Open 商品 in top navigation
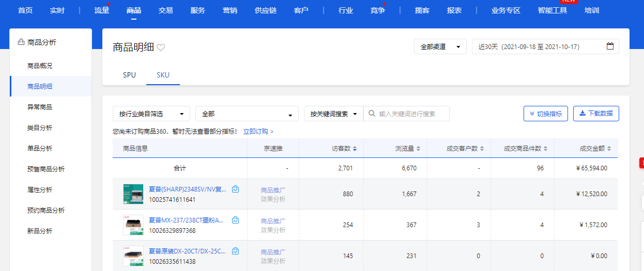 pos(134,10)
